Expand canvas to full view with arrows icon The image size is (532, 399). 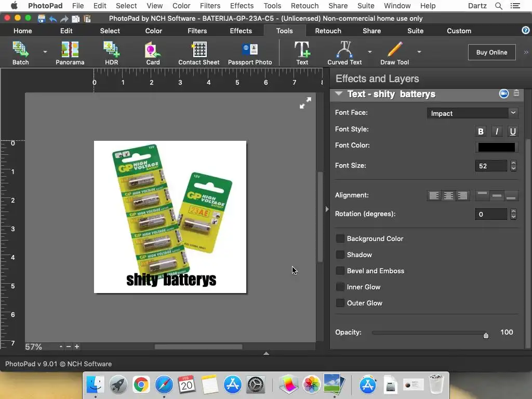[305, 103]
